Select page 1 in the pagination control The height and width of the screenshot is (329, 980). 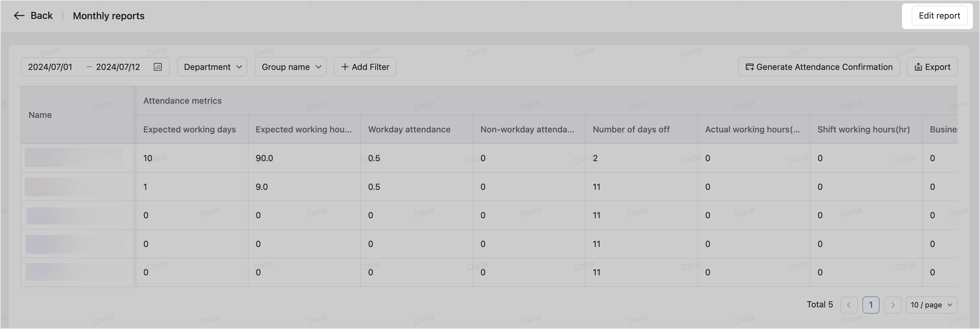[871, 305]
